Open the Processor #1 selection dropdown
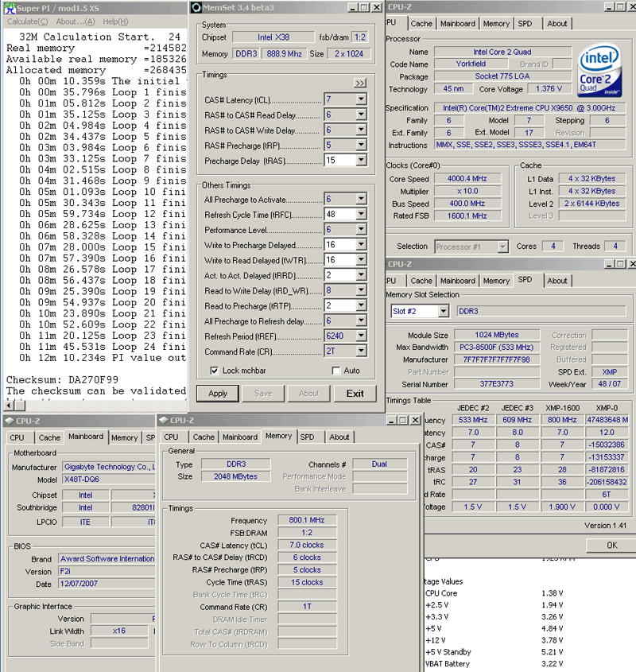 tap(503, 247)
